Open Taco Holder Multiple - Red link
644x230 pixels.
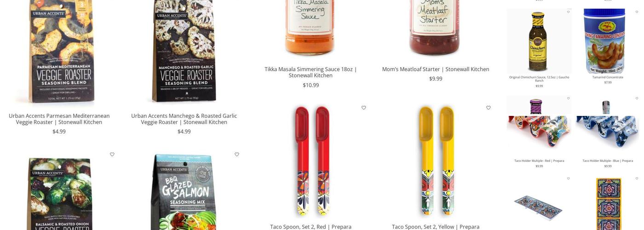pos(539,161)
